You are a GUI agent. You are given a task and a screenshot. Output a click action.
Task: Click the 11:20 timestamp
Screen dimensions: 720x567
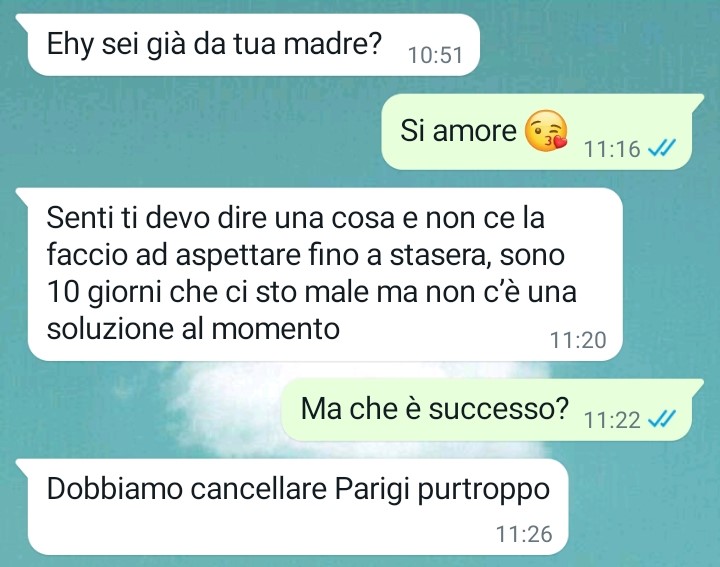pos(578,340)
